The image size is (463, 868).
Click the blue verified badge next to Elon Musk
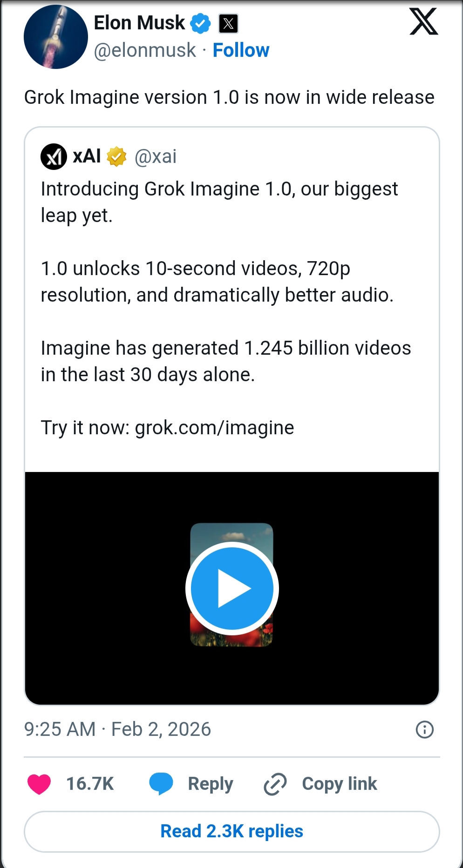(x=200, y=22)
